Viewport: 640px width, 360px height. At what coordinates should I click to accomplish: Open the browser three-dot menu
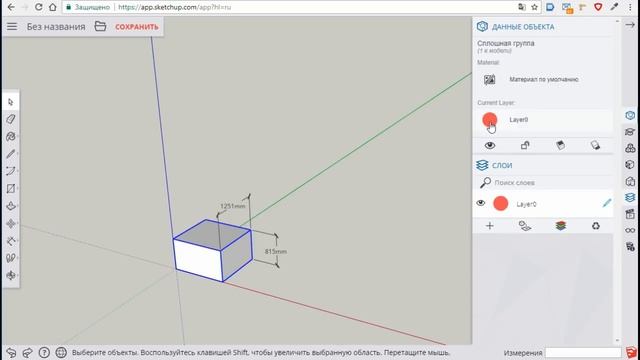pos(630,7)
